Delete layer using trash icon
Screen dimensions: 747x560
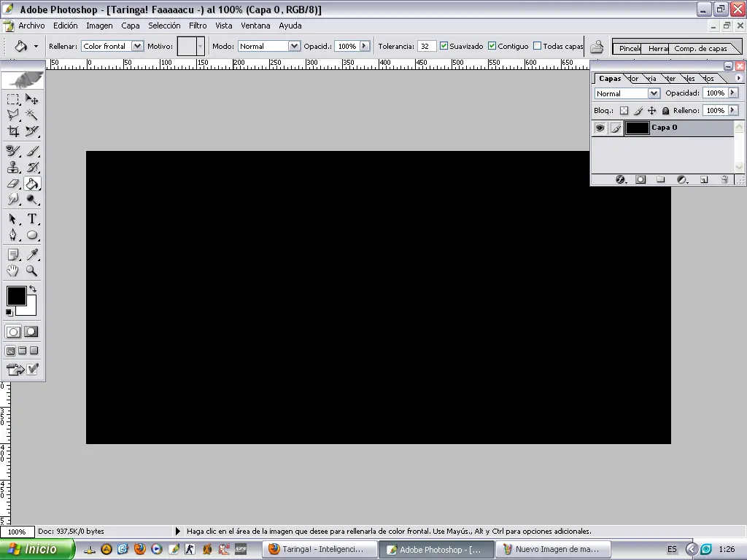[724, 179]
